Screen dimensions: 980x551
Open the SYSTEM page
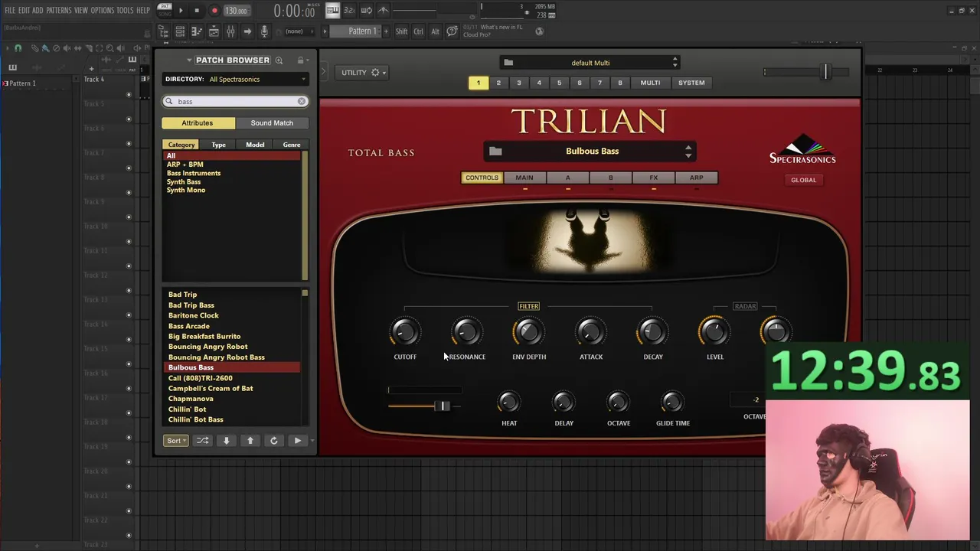click(691, 83)
